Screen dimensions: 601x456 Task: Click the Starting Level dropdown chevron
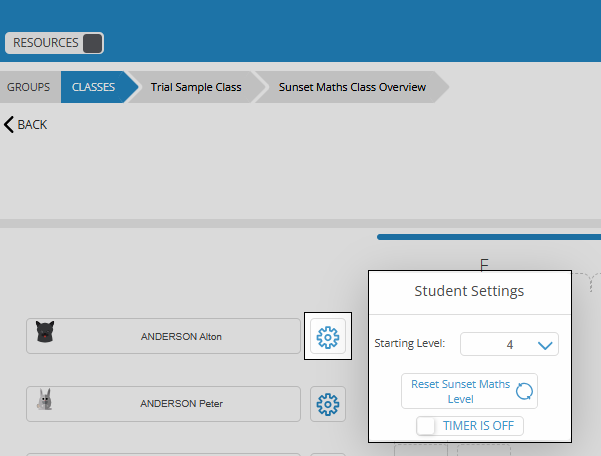coord(545,346)
